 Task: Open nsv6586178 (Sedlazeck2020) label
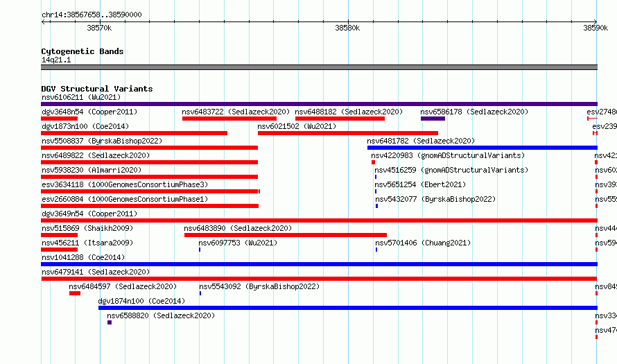pyautogui.click(x=474, y=112)
